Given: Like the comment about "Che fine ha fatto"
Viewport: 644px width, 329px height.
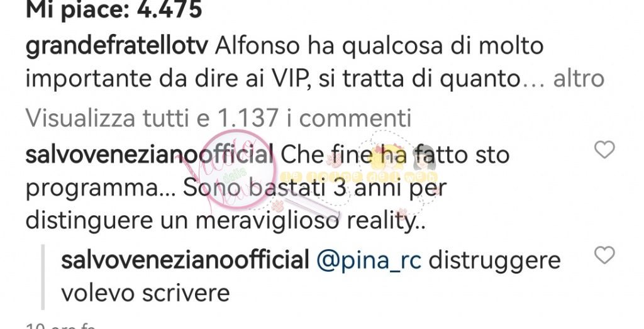Looking at the screenshot, I should [604, 149].
